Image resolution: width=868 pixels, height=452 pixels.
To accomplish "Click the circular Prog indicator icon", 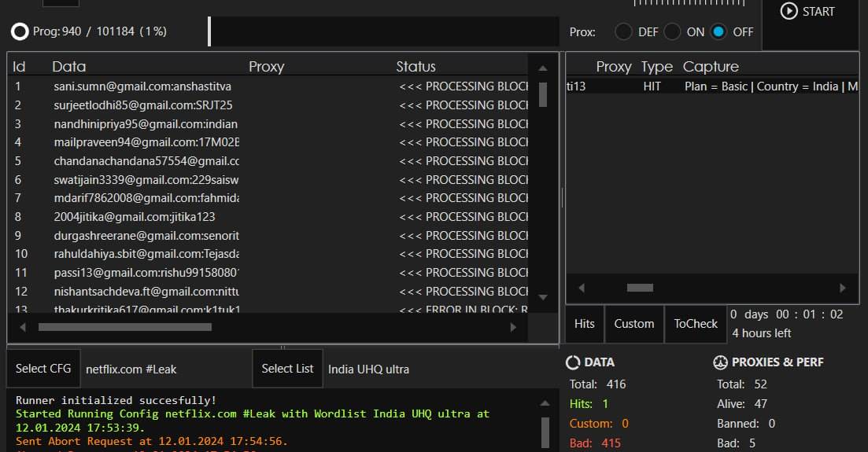I will 20,31.
